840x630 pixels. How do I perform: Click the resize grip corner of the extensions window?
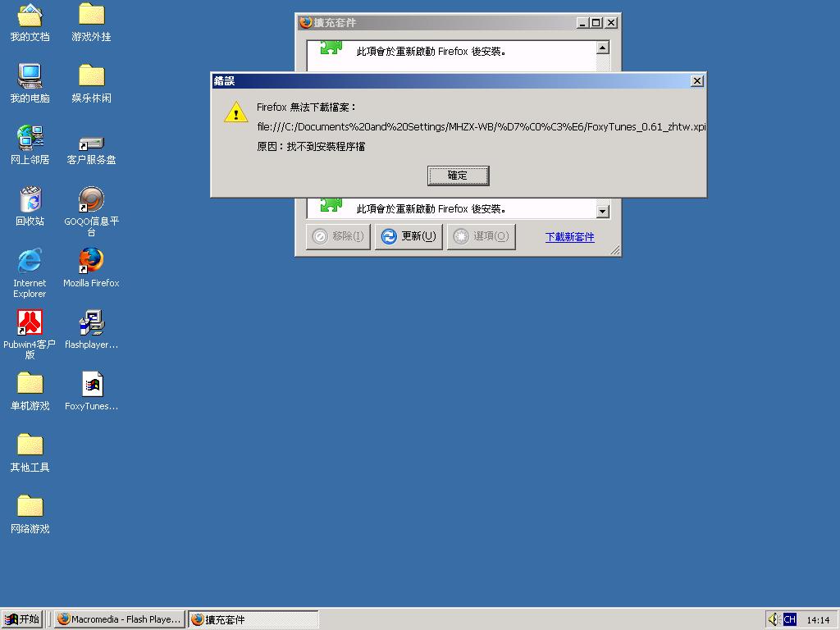tap(615, 250)
